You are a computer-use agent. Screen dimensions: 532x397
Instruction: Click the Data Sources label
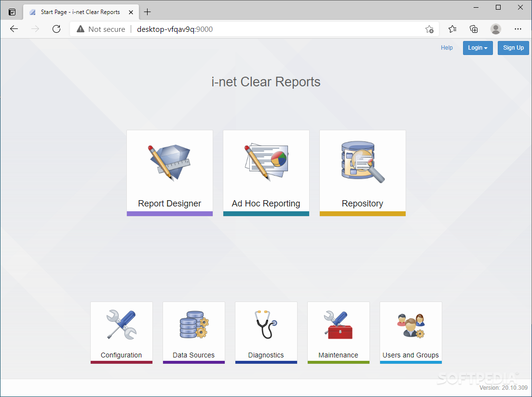pyautogui.click(x=193, y=355)
